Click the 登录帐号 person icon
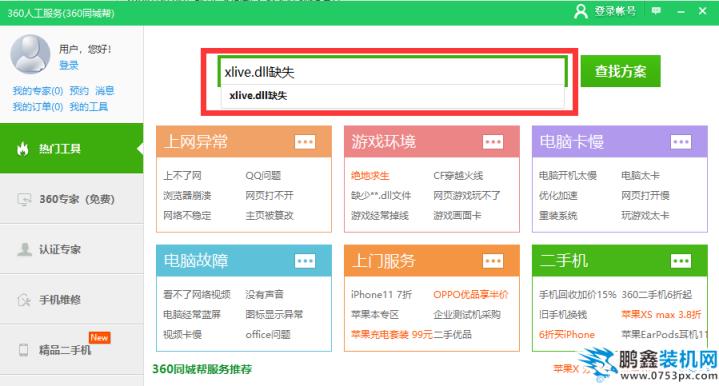The image size is (719, 386). (581, 11)
